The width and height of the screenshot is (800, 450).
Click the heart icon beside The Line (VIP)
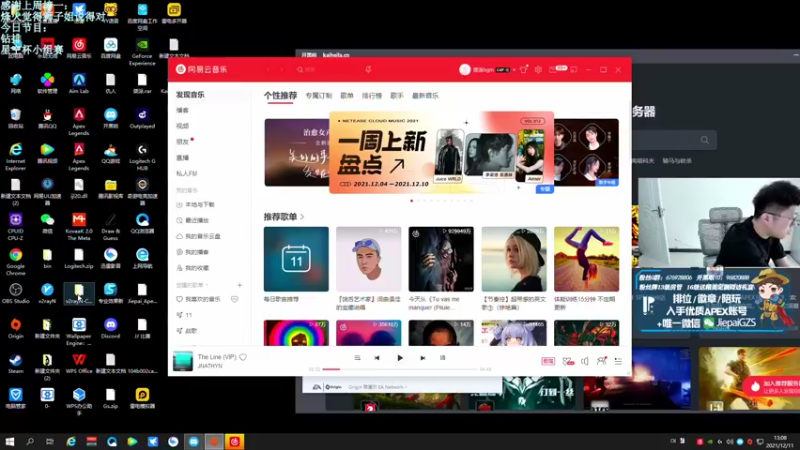coord(243,357)
